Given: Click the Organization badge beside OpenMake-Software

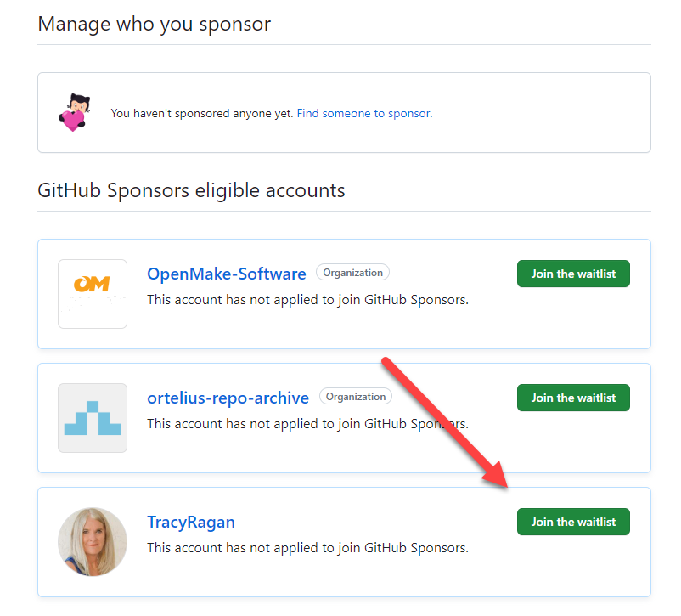Looking at the screenshot, I should 353,273.
